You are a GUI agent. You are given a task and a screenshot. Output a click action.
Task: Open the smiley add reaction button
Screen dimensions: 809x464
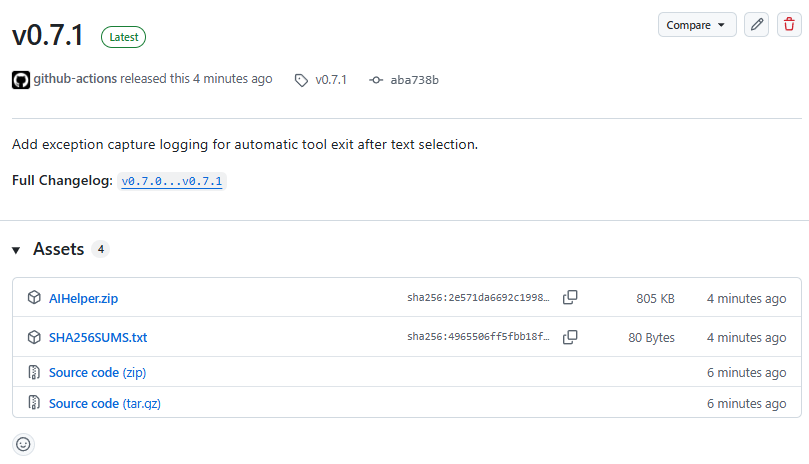pos(23,444)
